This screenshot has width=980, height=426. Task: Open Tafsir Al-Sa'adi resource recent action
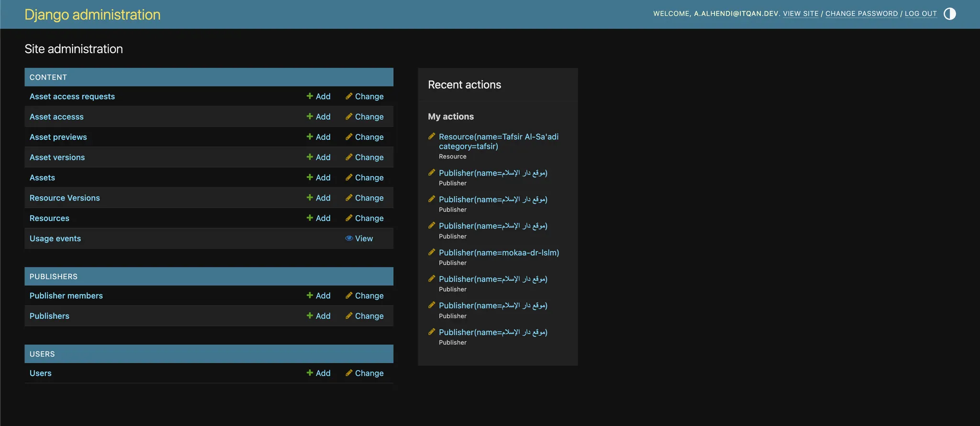tap(498, 141)
